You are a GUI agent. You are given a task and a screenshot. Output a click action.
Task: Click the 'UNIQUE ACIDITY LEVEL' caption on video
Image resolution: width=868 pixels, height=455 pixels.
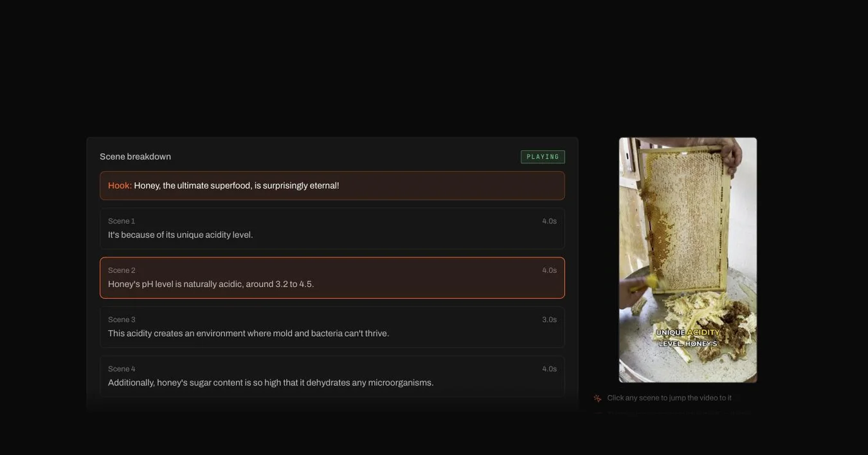[688, 338]
